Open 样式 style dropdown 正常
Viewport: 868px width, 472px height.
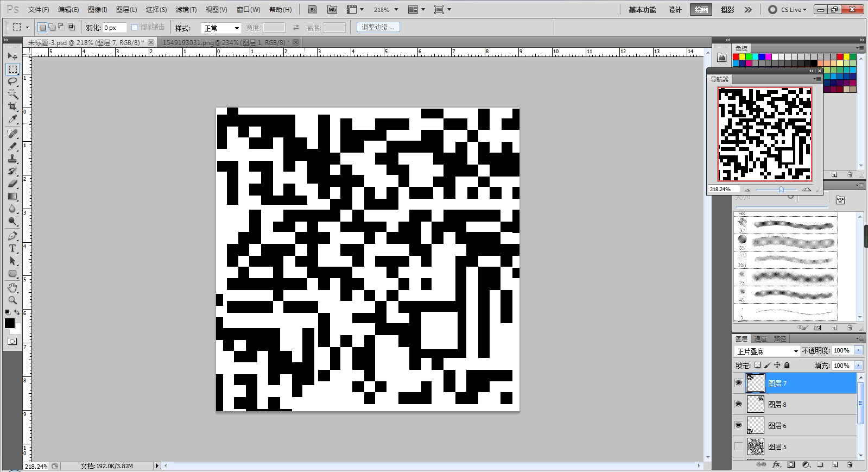(x=221, y=28)
